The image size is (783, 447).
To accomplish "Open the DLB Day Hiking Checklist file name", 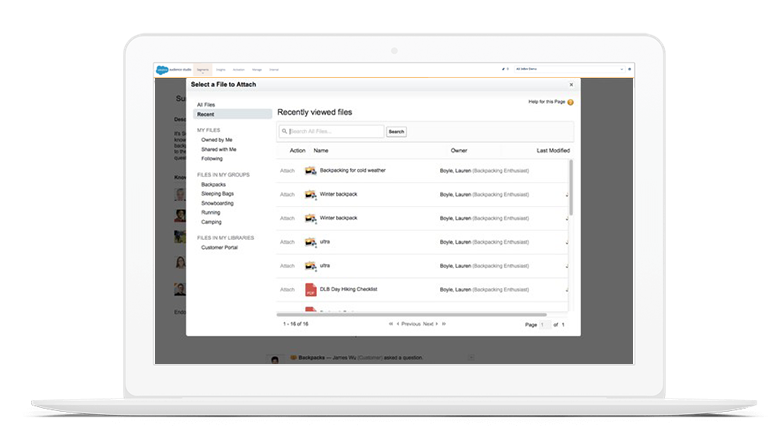I will pyautogui.click(x=349, y=289).
